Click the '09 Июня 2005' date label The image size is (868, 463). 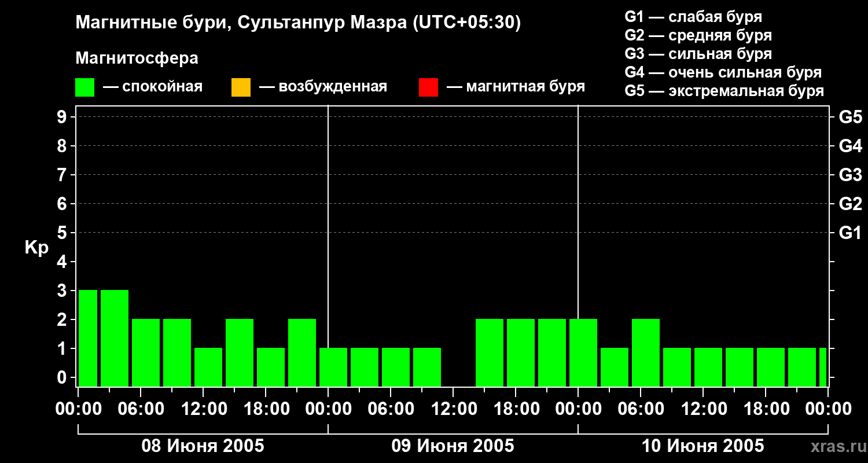coord(453,446)
